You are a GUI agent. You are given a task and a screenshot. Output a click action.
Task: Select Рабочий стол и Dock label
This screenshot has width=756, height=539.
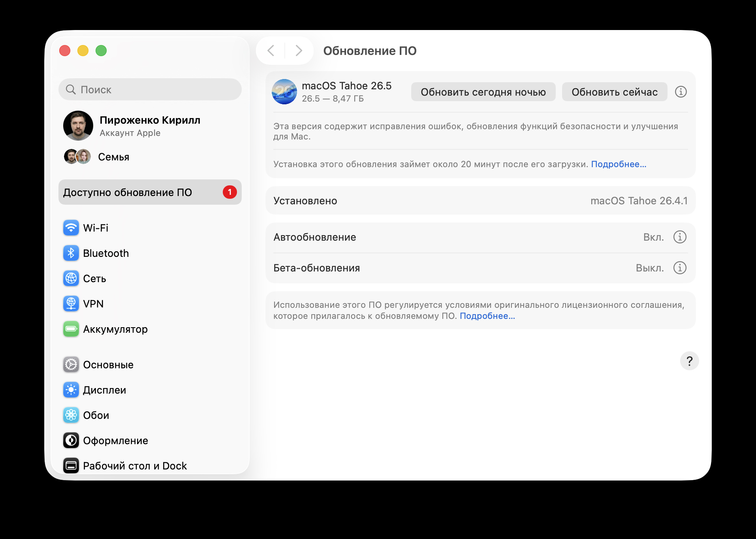click(x=135, y=466)
